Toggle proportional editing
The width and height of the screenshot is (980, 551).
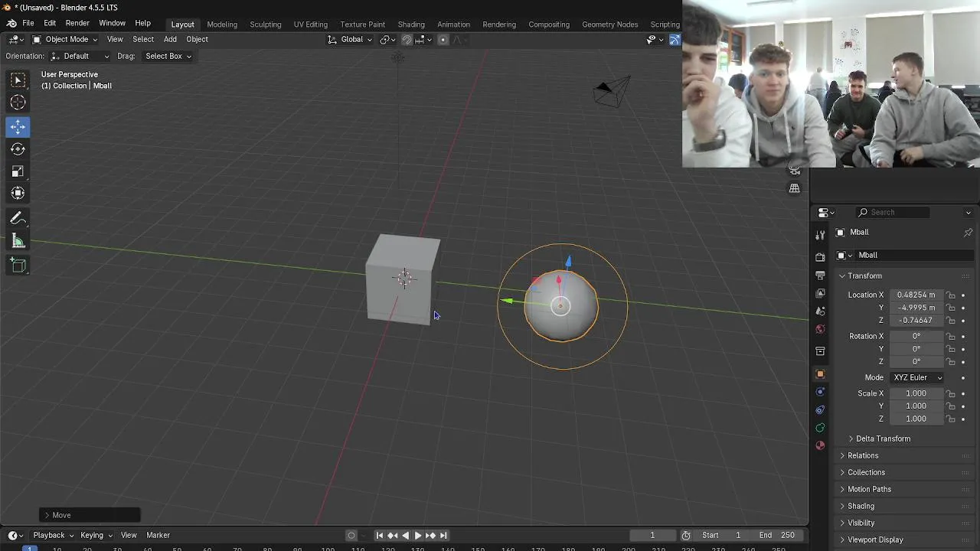coord(443,40)
